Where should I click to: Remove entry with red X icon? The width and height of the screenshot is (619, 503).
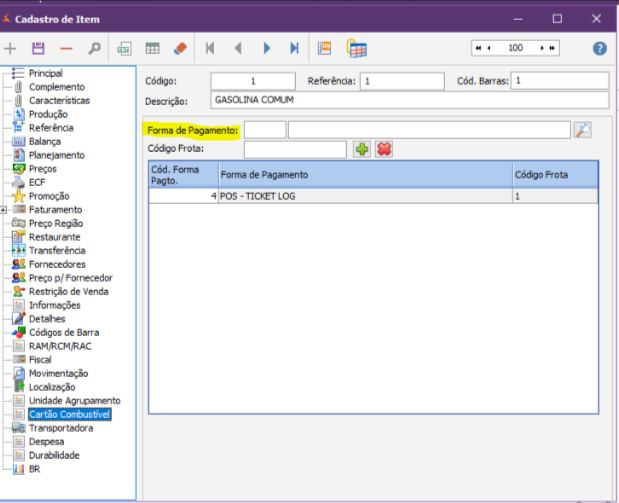tap(384, 149)
